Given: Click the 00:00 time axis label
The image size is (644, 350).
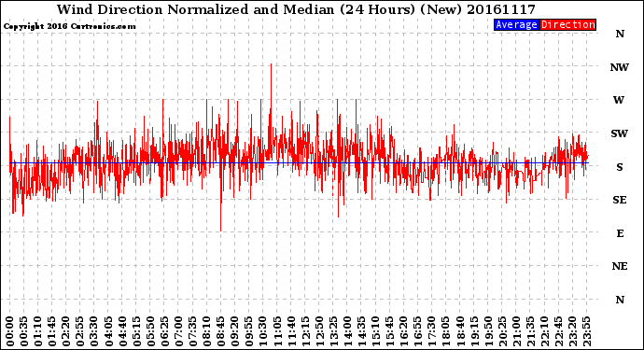Looking at the screenshot, I should click(x=10, y=331).
